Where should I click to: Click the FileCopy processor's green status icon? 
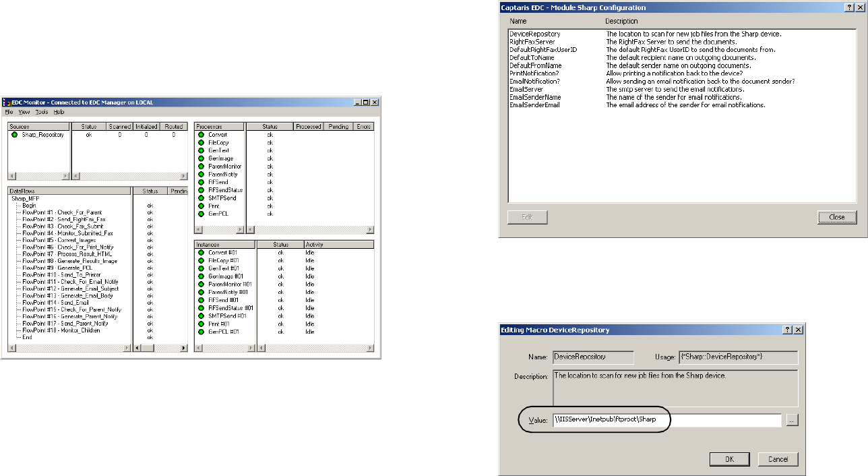click(201, 143)
